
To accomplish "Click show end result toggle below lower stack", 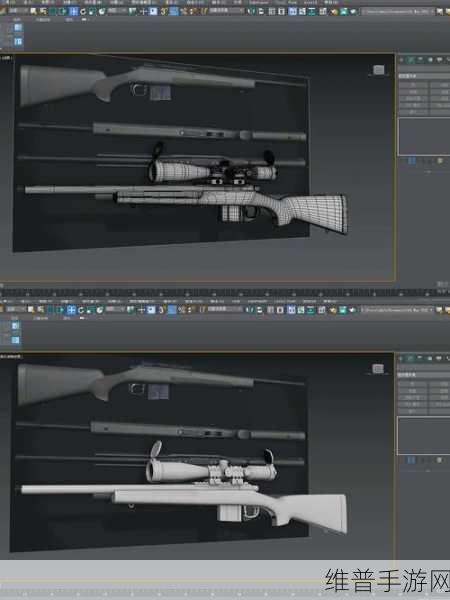I will pos(411,460).
